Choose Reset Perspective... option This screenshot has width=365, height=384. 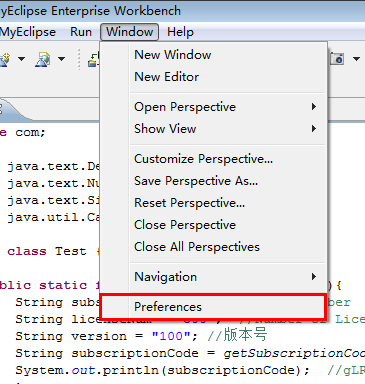pyautogui.click(x=213, y=203)
